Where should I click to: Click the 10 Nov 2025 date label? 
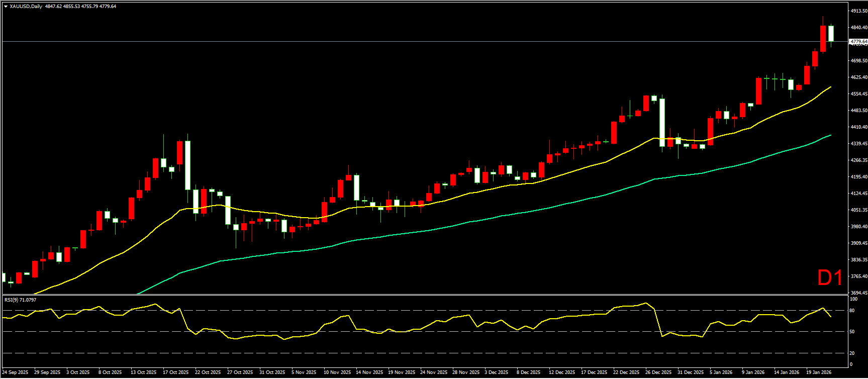click(x=337, y=372)
